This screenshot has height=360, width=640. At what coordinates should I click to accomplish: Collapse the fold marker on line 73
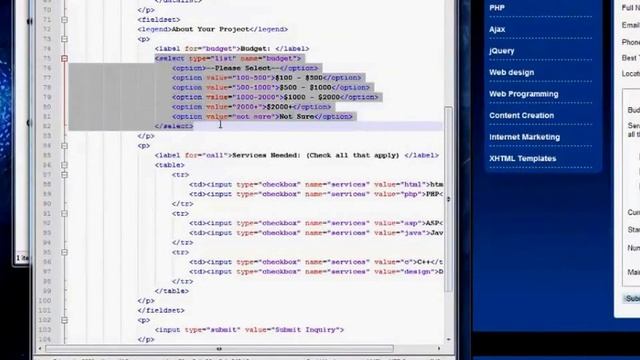pyautogui.click(x=64, y=39)
